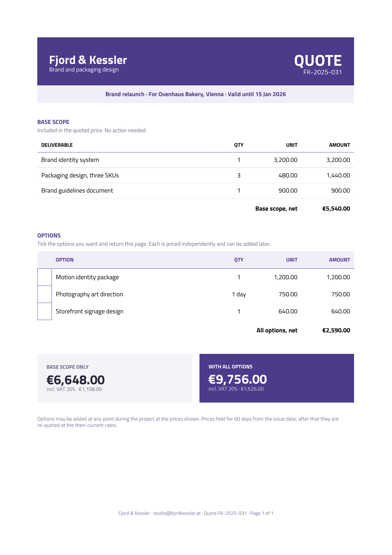Image resolution: width=392 pixels, height=555 pixels.
Task: Click the All options net amount €2,590.00
Action: coord(336,330)
